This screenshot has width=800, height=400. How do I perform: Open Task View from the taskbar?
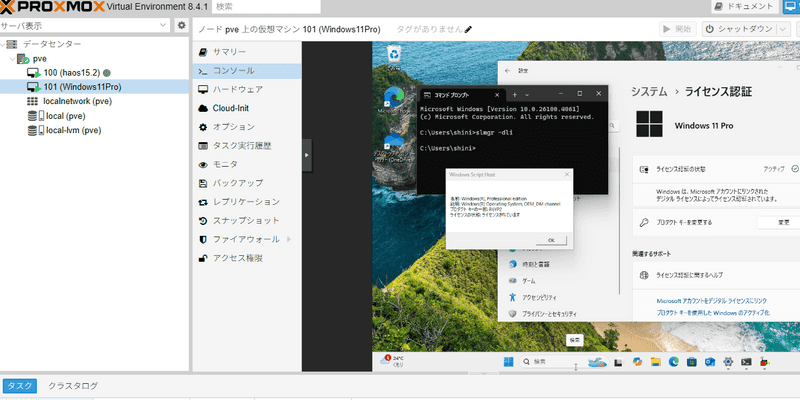click(618, 362)
